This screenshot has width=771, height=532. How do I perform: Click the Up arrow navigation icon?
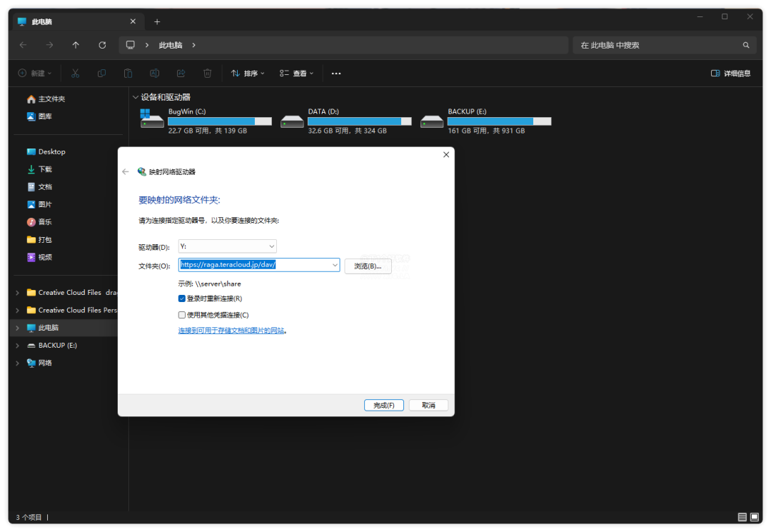click(x=76, y=45)
